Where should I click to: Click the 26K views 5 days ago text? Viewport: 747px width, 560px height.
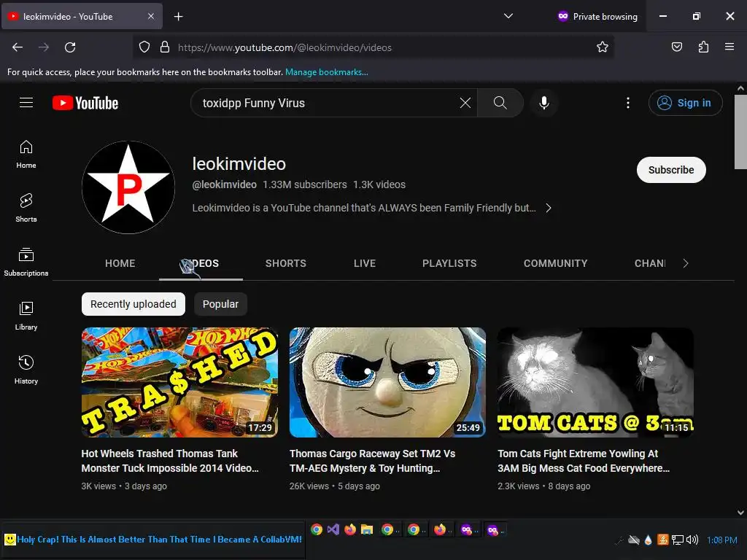click(334, 486)
